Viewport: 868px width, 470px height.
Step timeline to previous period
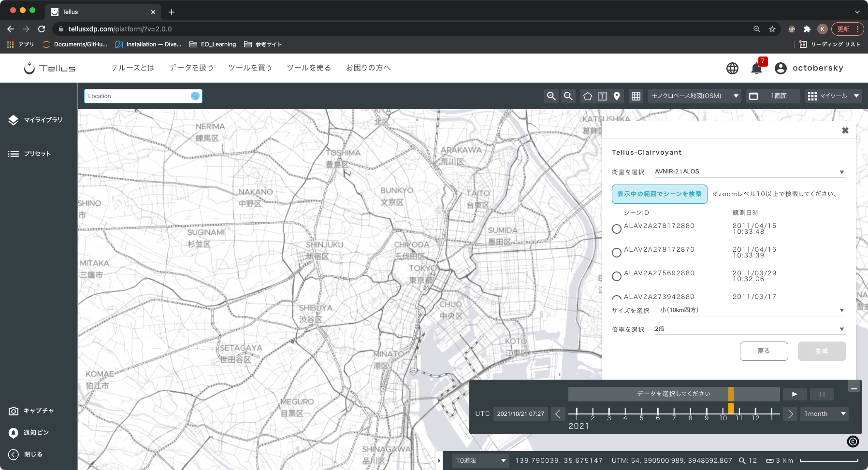tap(558, 414)
